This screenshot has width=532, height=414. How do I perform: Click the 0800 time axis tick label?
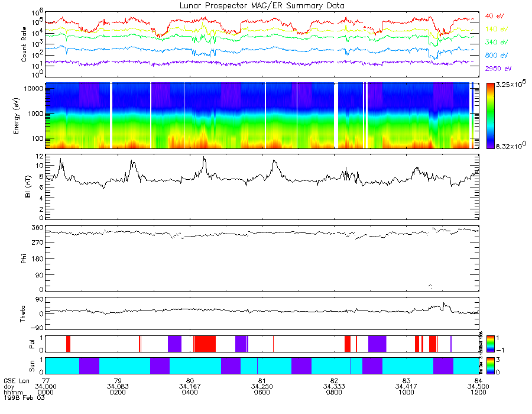(x=334, y=392)
